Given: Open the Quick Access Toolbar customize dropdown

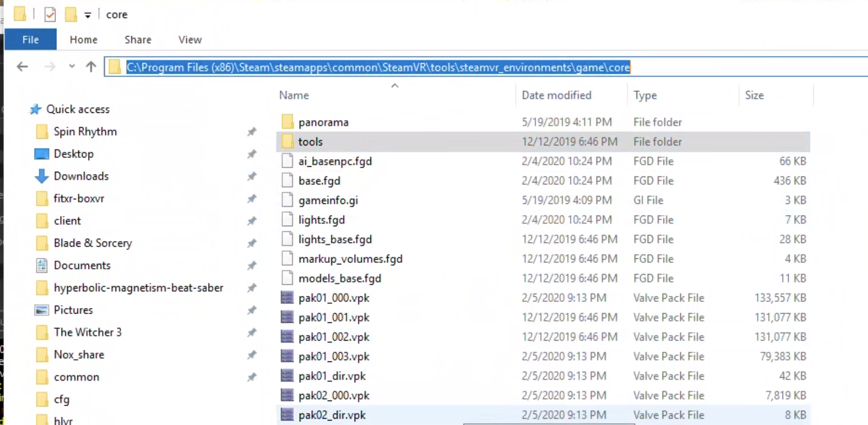Looking at the screenshot, I should pyautogui.click(x=88, y=15).
